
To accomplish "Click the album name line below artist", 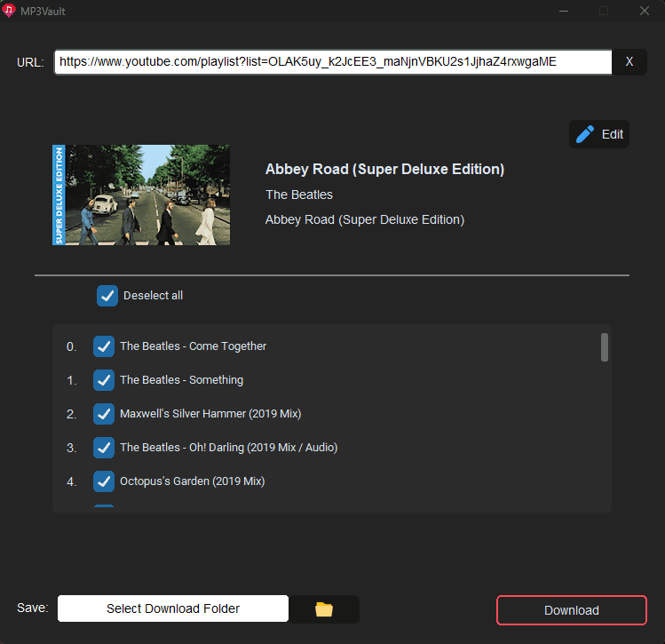I will click(365, 219).
